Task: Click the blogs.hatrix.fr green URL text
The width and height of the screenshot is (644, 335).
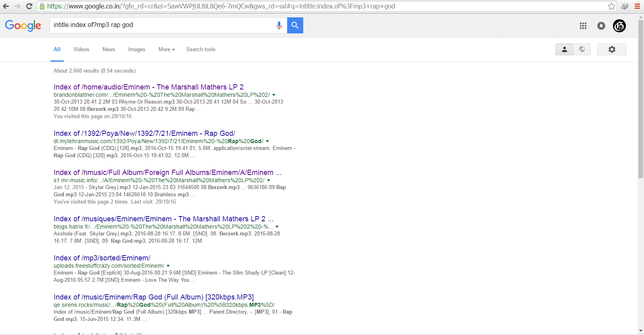Action: [x=163, y=227]
